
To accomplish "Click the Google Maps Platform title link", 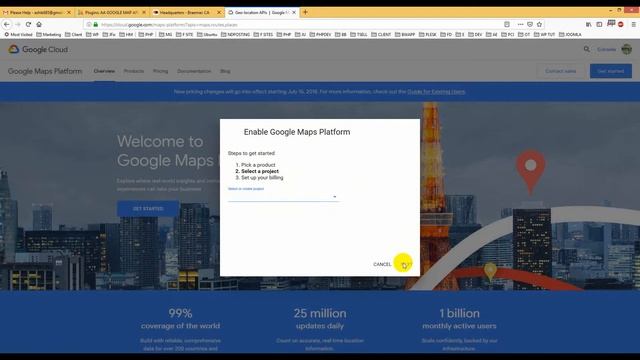I will point(45,71).
